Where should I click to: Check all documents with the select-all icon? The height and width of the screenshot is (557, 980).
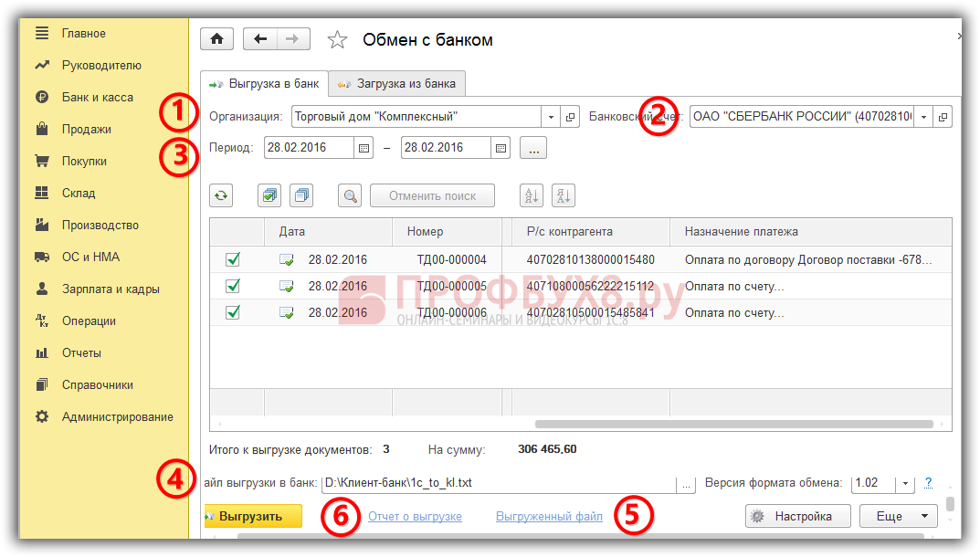coord(269,195)
